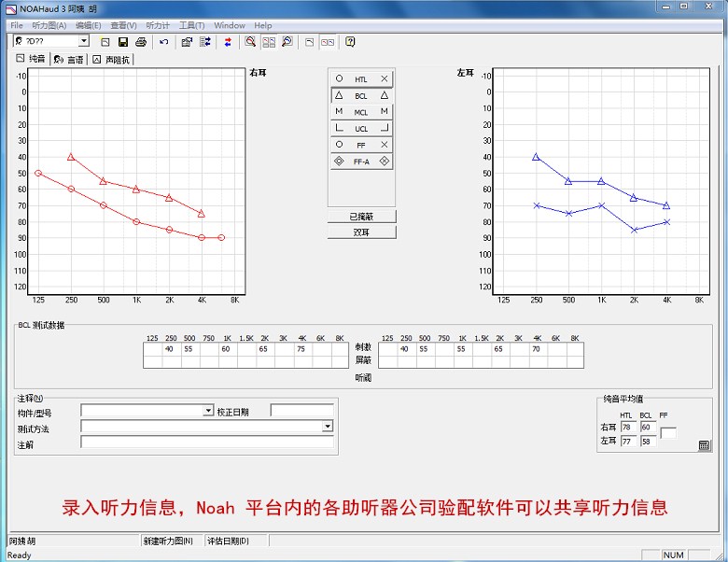This screenshot has height=562, width=728.
Task: Open the 测试方法 dropdown list
Action: click(328, 427)
